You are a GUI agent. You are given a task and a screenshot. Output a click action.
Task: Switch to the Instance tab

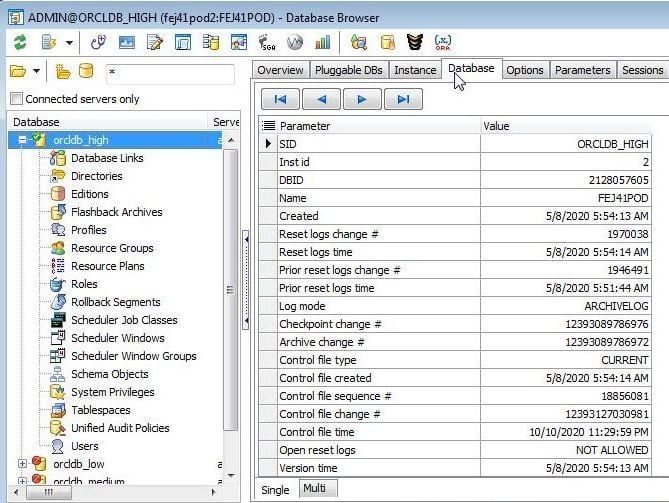(x=415, y=70)
